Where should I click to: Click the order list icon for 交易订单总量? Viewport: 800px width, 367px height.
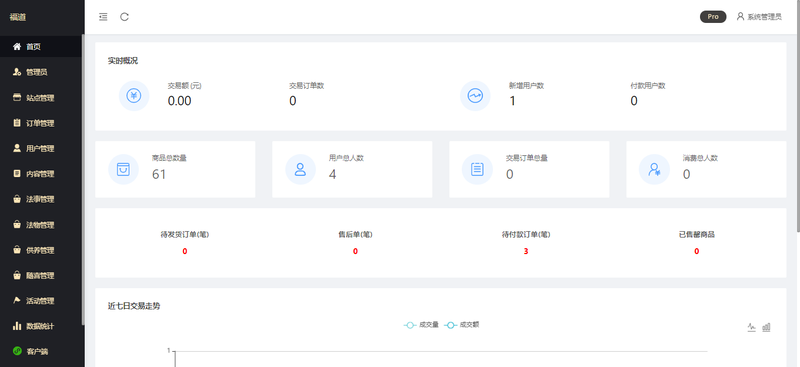click(477, 169)
